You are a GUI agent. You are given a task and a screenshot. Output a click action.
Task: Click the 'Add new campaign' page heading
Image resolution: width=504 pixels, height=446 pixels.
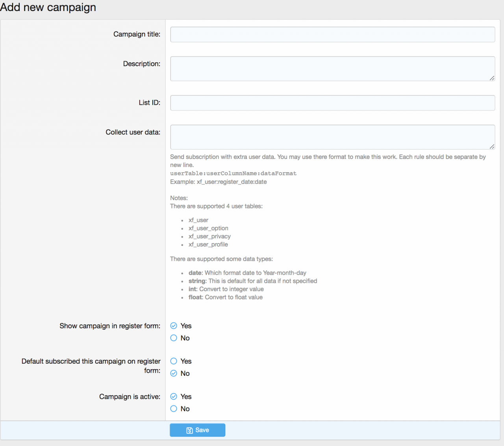pyautogui.click(x=48, y=7)
